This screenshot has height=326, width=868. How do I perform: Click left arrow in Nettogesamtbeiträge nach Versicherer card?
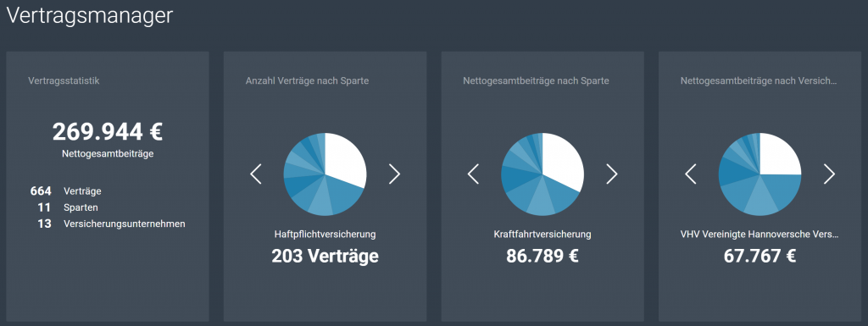tap(690, 174)
